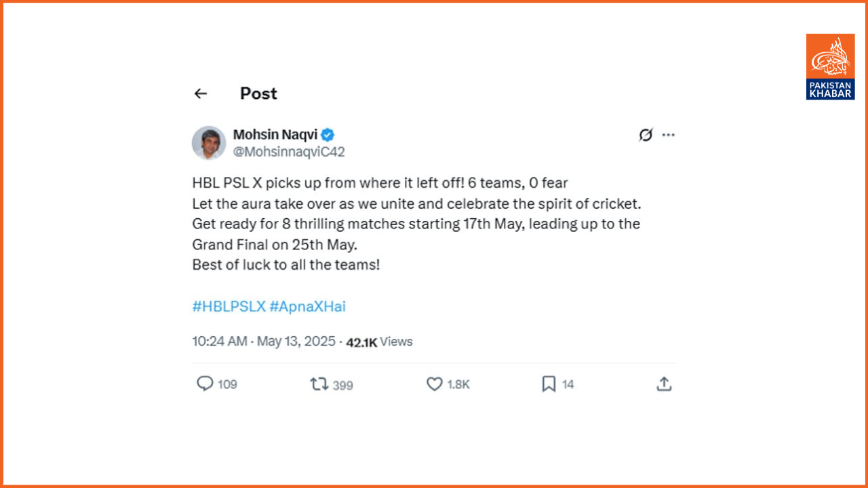Go back using the left arrow
This screenshot has height=488, width=868.
[200, 94]
